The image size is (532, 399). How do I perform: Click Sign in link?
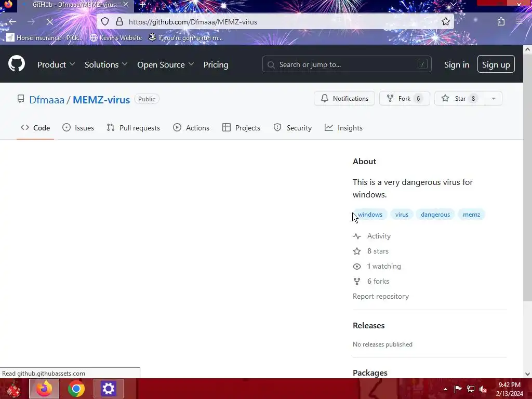coord(456,64)
